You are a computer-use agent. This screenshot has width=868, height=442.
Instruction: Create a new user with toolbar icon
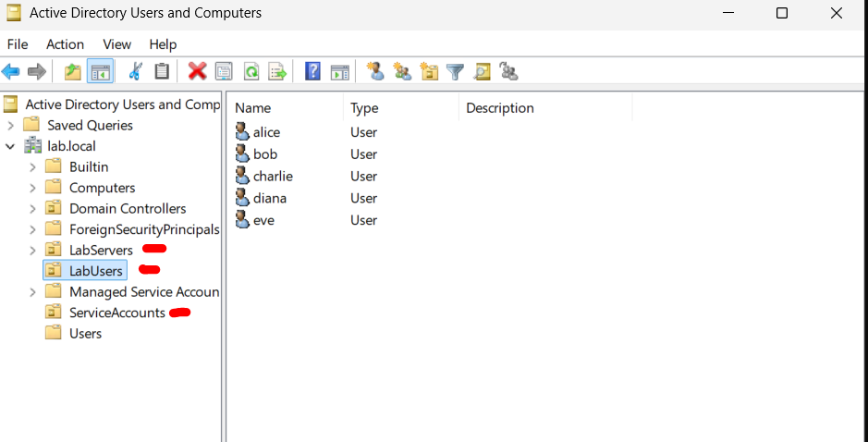click(375, 71)
